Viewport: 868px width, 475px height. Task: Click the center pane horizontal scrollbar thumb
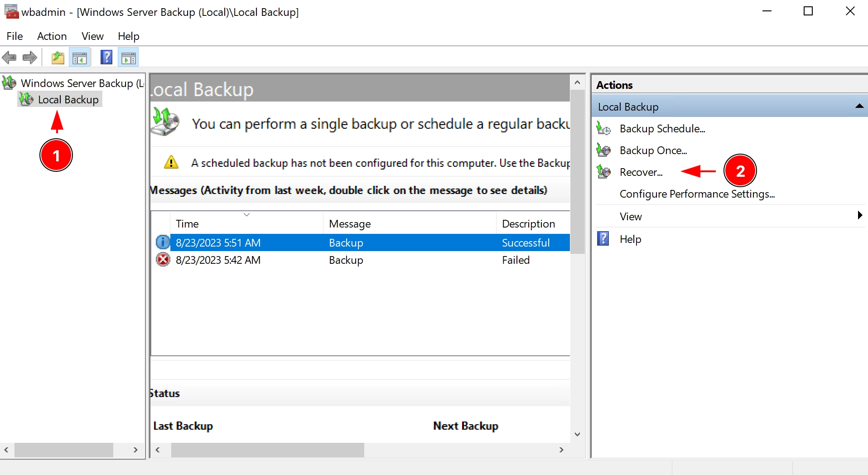pos(267,450)
